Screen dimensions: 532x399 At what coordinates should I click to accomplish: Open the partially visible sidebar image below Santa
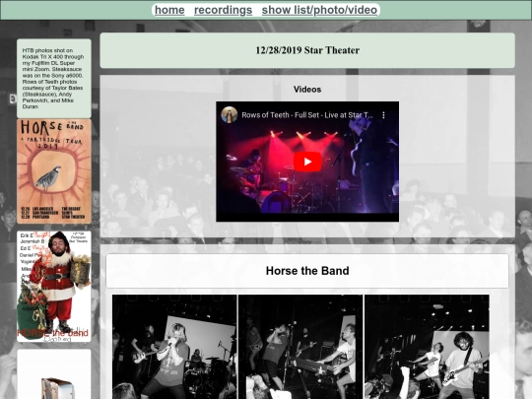coord(54,374)
